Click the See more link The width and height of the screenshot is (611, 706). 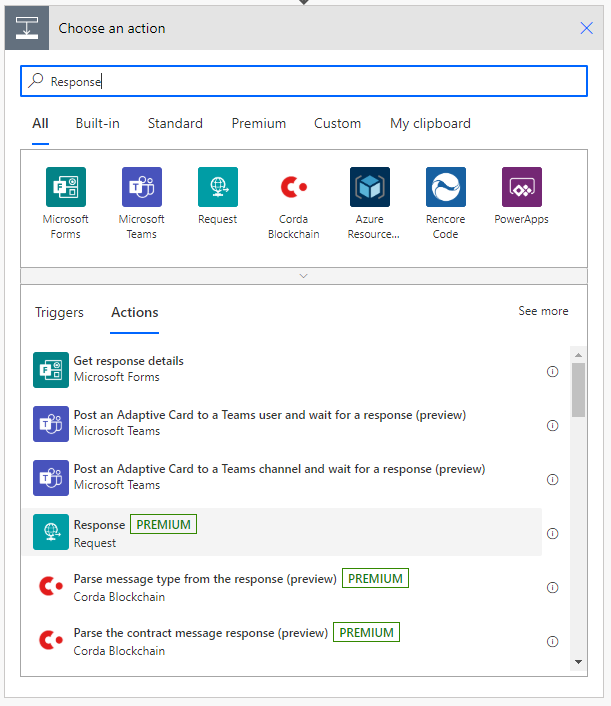543,311
